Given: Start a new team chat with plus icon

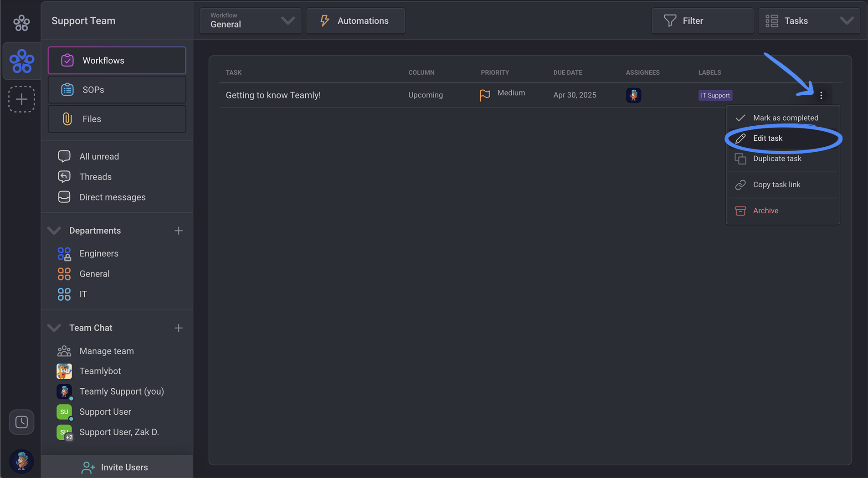Looking at the screenshot, I should pos(179,328).
